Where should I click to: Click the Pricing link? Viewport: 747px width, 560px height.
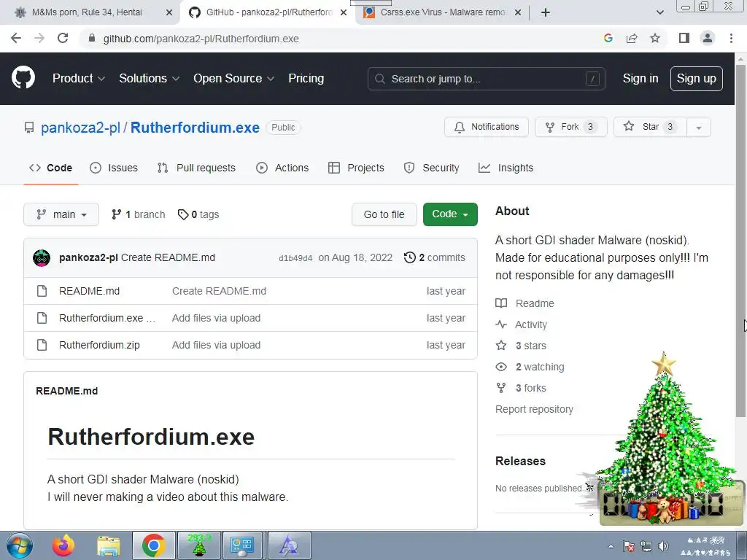tap(306, 78)
